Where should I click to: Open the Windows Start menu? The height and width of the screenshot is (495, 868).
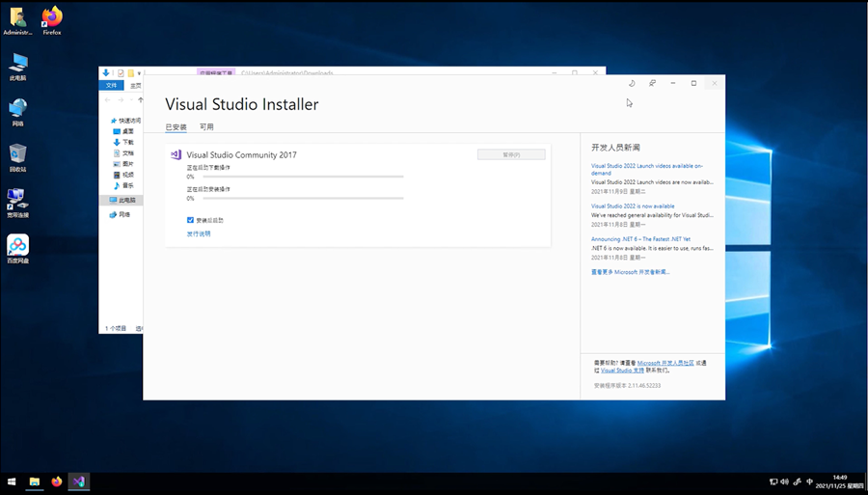[x=11, y=481]
